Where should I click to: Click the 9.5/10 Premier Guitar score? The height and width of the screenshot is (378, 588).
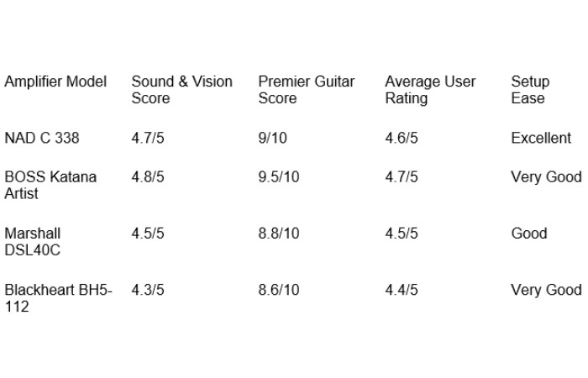[278, 177]
